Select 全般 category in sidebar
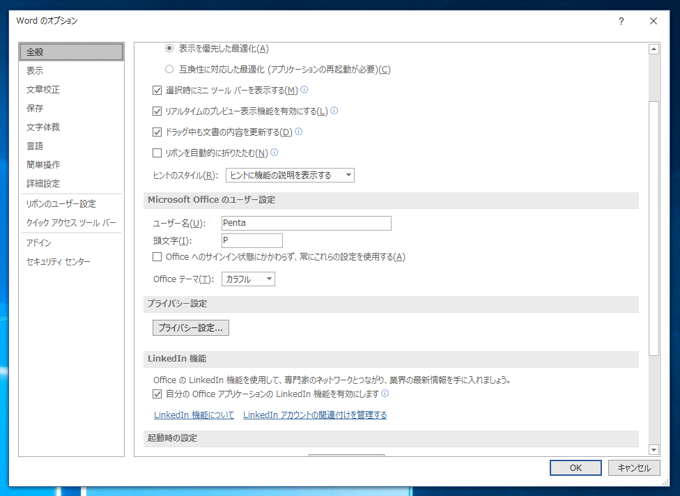 pos(72,52)
